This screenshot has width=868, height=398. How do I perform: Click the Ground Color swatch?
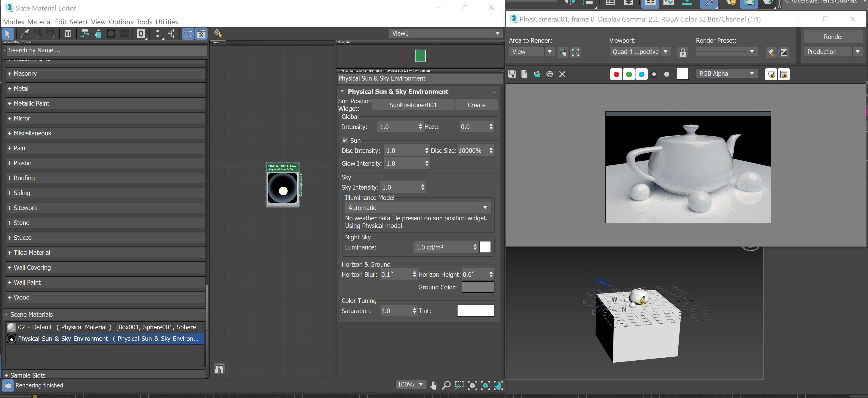pyautogui.click(x=477, y=287)
